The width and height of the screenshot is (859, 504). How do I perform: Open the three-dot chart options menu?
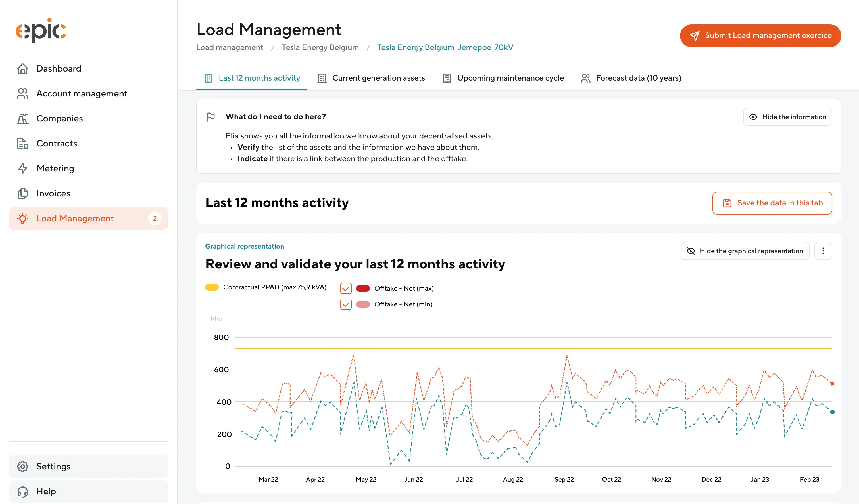(823, 251)
